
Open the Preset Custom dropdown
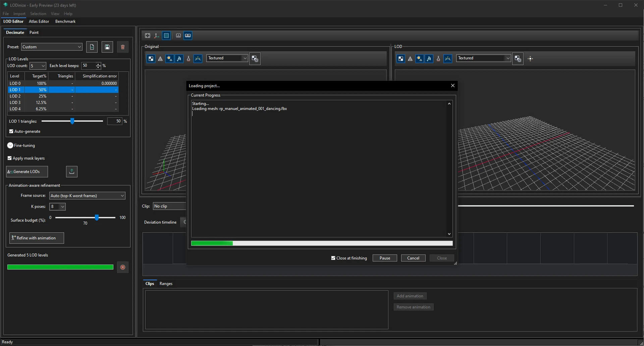click(x=52, y=47)
